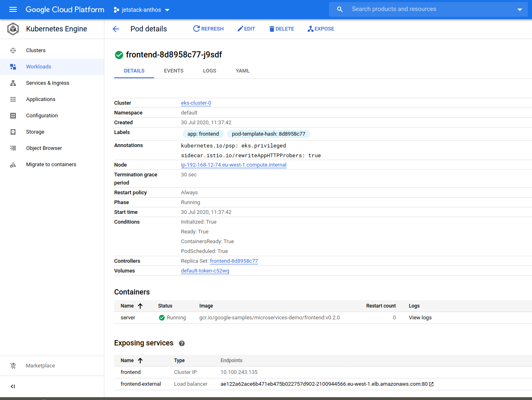
Task: Click the Refresh button icon
Action: click(196, 29)
